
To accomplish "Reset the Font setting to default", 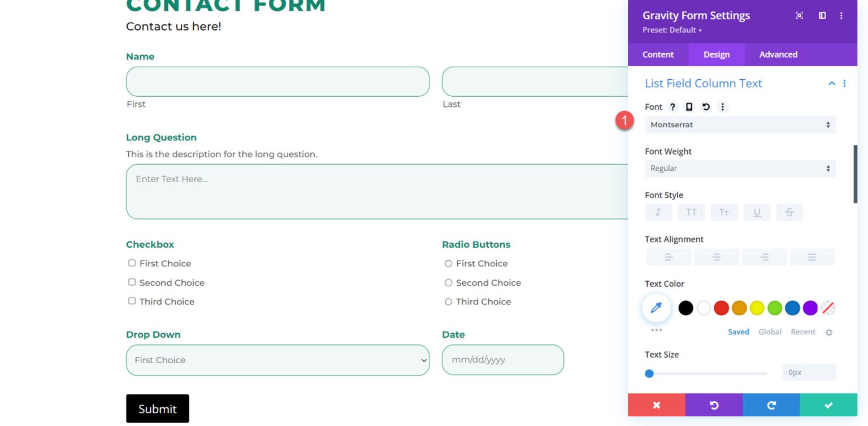I will tap(705, 106).
